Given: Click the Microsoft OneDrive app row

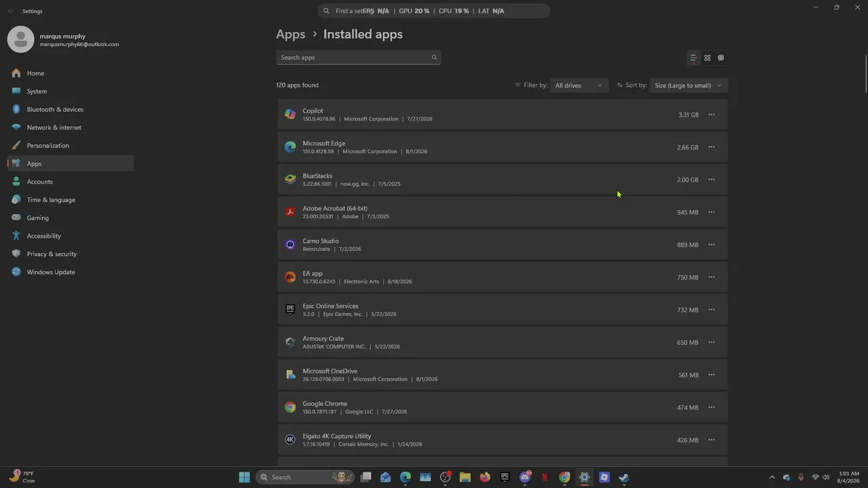Looking at the screenshot, I should (502, 375).
